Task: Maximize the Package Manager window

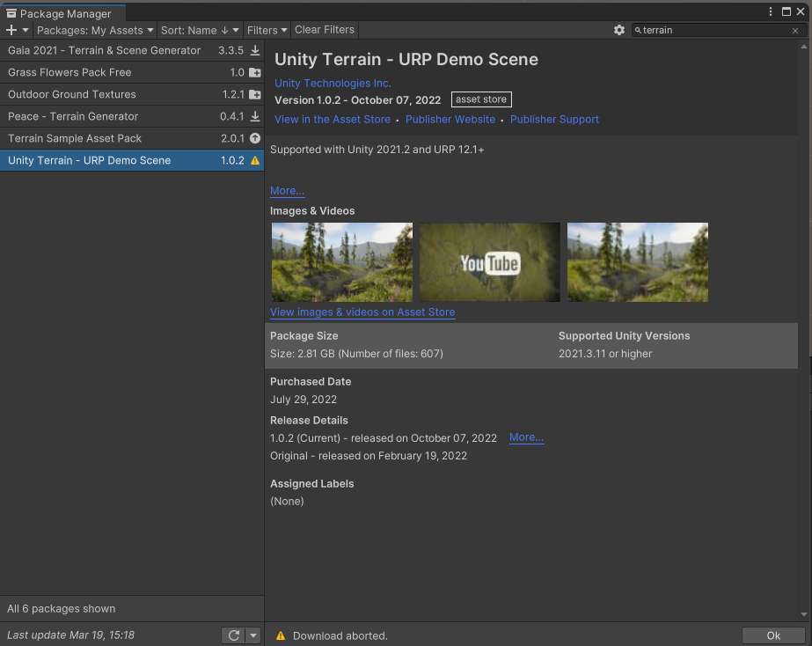Action: 786,12
